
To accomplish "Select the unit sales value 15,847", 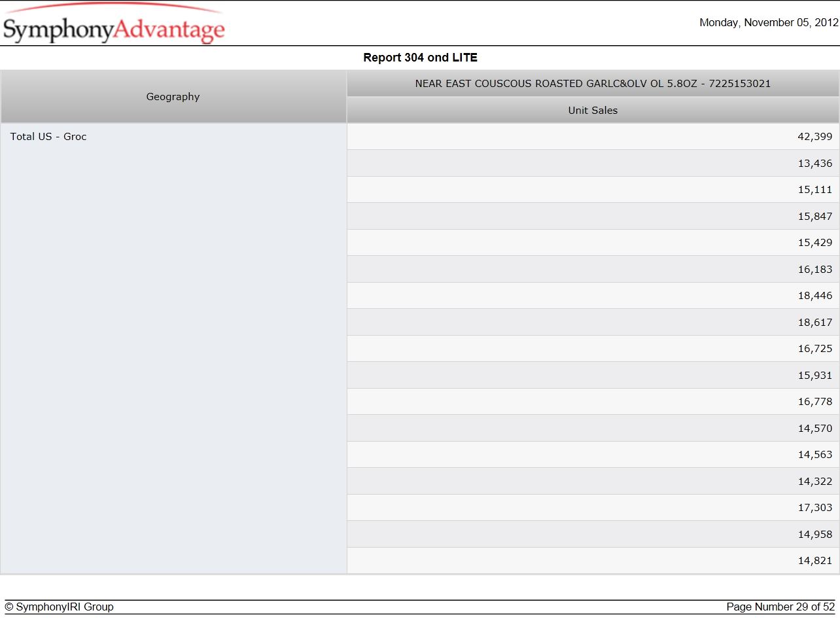I will pyautogui.click(x=814, y=217).
